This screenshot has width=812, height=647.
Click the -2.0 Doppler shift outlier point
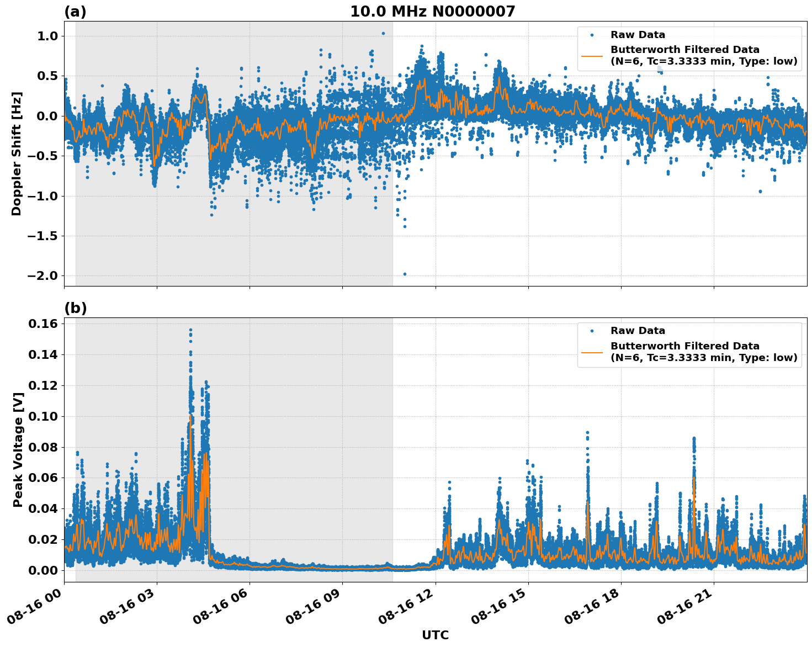(x=405, y=273)
